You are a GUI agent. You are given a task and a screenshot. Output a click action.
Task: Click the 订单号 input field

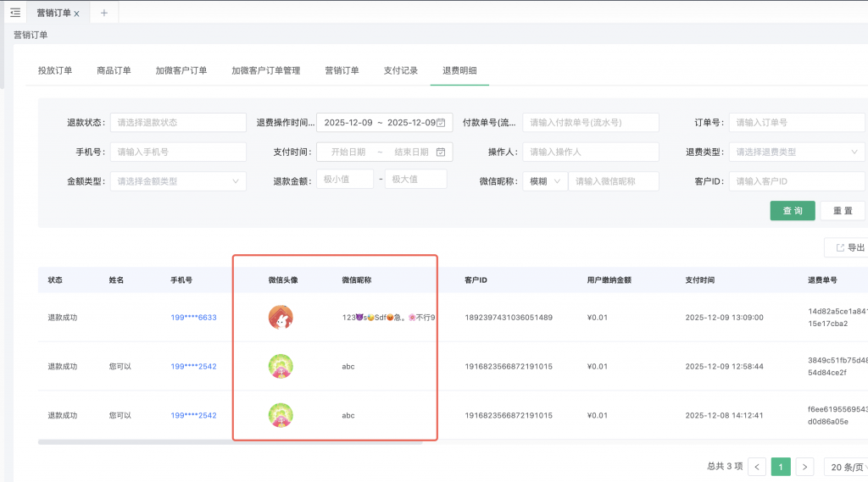point(797,122)
